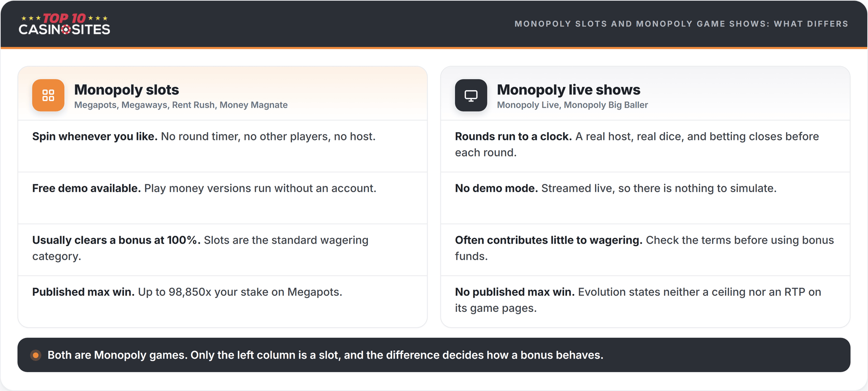Image resolution: width=868 pixels, height=391 pixels.
Task: Click the dark monitor icon for live shows
Action: [471, 95]
